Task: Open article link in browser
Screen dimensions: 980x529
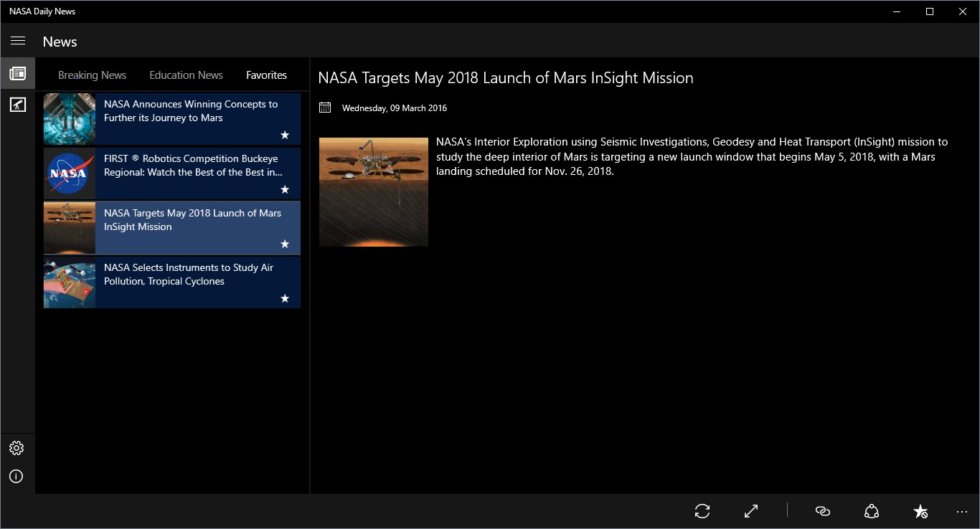Action: (823, 511)
